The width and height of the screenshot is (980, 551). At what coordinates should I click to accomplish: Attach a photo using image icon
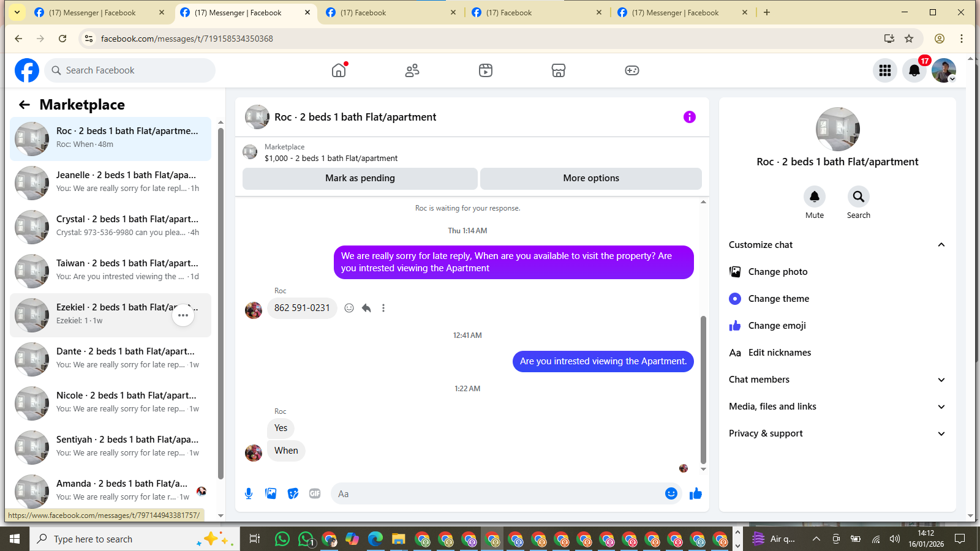tap(271, 493)
